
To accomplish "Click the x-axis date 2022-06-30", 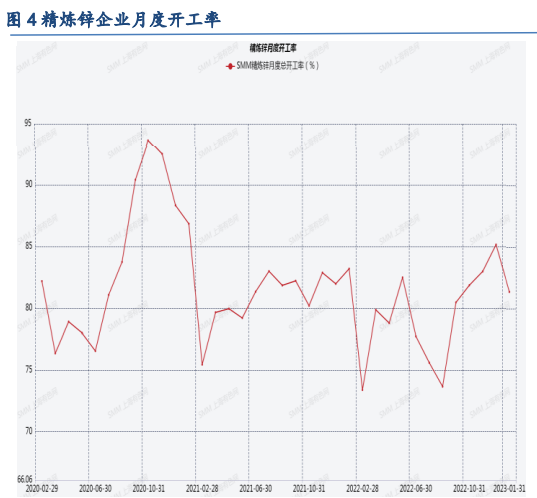I will [416, 488].
